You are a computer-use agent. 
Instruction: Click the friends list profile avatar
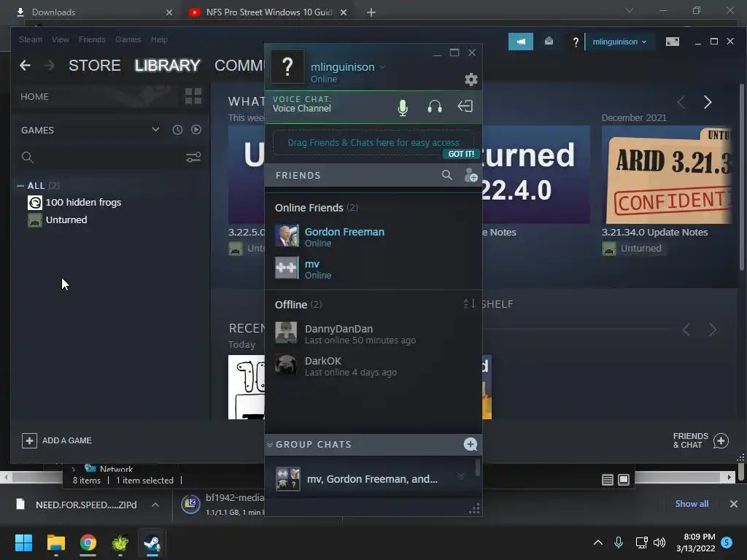click(287, 66)
